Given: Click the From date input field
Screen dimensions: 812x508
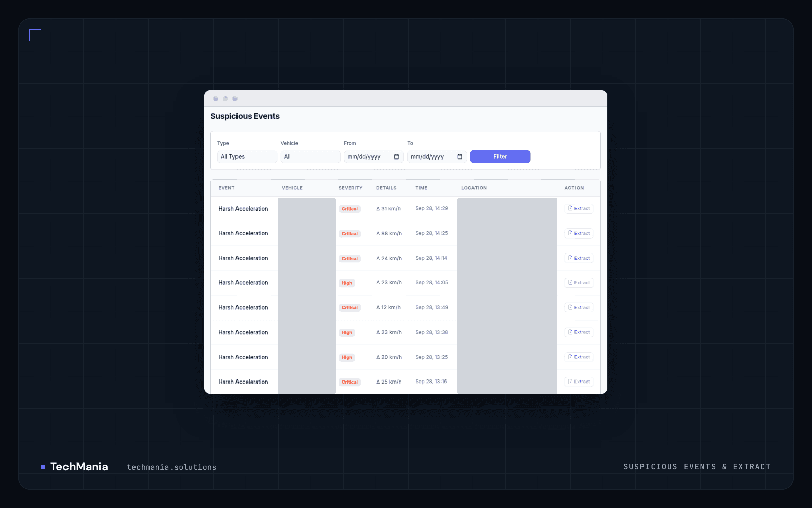Looking at the screenshot, I should tap(374, 157).
